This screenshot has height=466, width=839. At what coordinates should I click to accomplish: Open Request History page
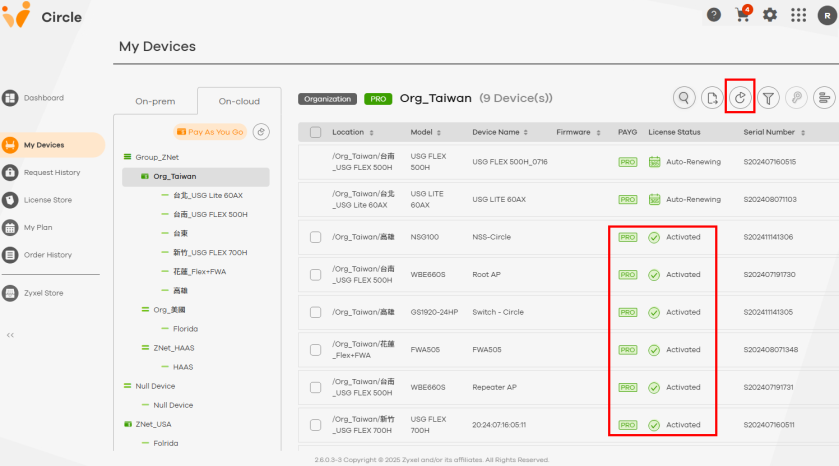coord(41,172)
